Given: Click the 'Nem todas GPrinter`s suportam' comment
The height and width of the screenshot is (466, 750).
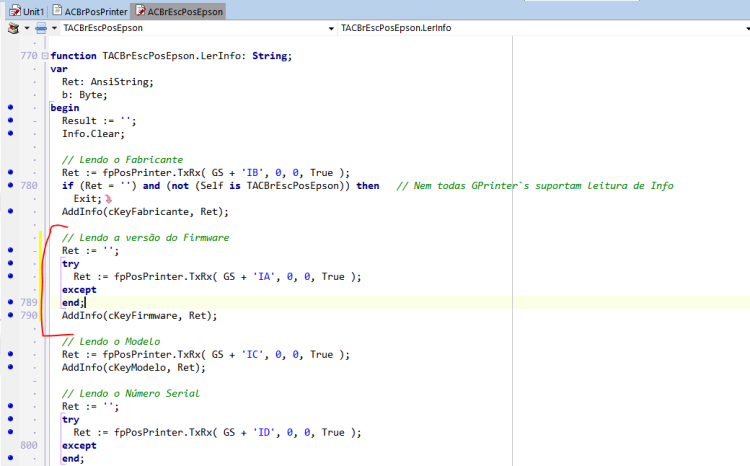Looking at the screenshot, I should 535,186.
